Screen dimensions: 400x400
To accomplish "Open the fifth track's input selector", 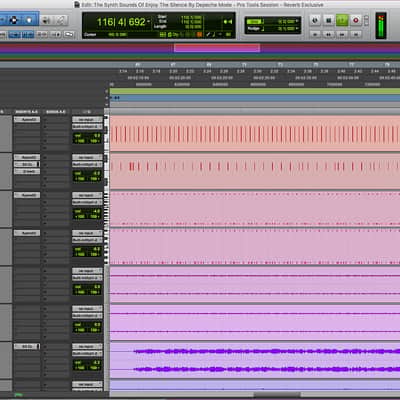I will (x=87, y=271).
